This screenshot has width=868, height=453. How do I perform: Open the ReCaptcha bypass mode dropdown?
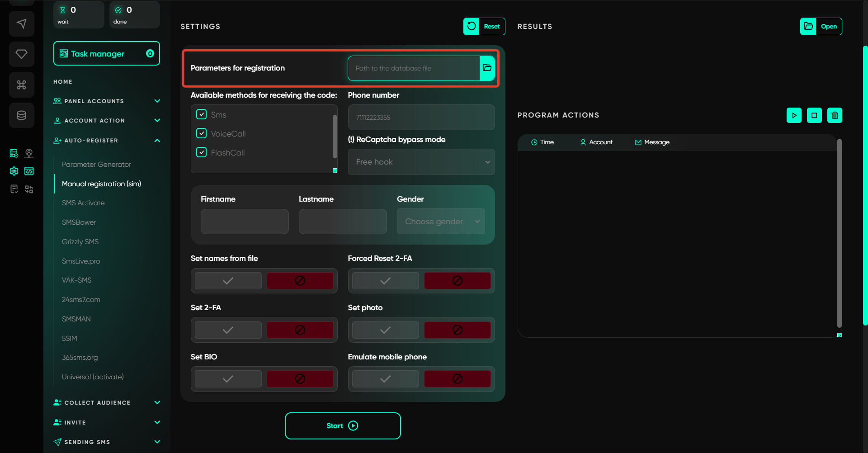(421, 162)
